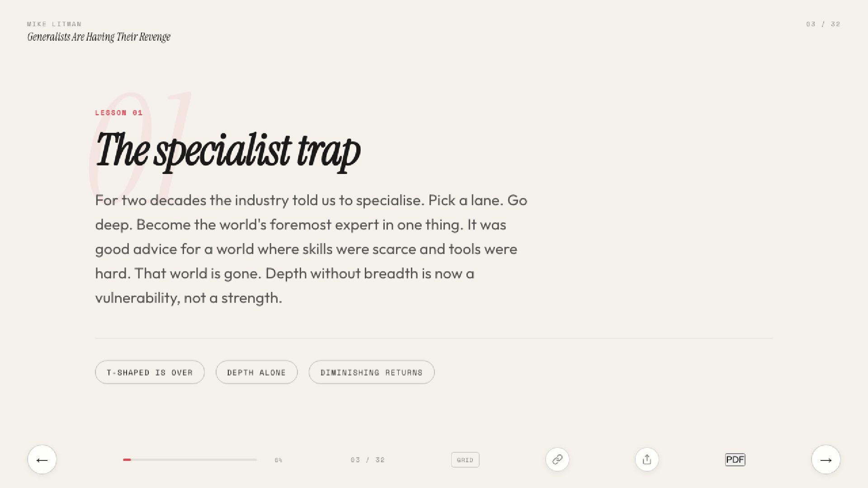Click the MIKE LITMAN author name
868x488 pixels.
coord(54,24)
